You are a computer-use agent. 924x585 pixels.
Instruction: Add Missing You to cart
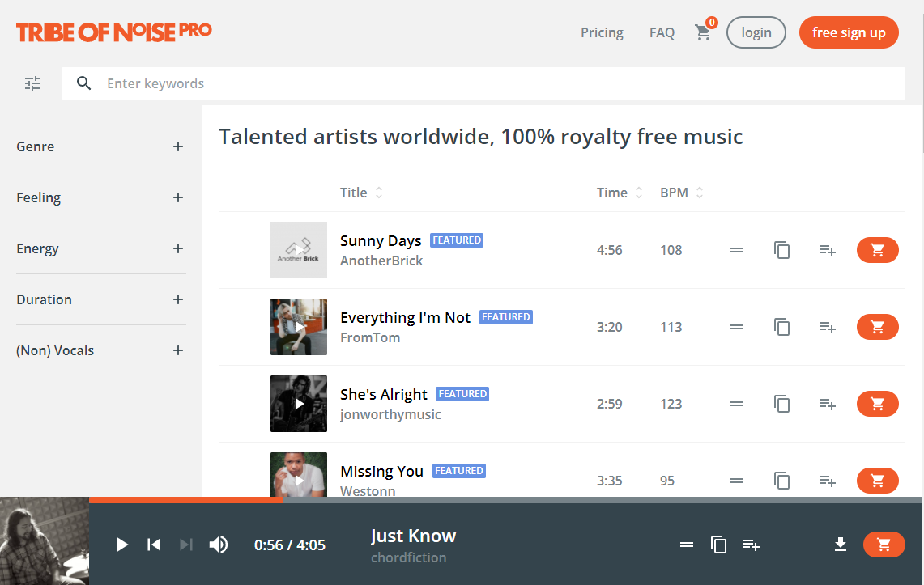(x=878, y=481)
